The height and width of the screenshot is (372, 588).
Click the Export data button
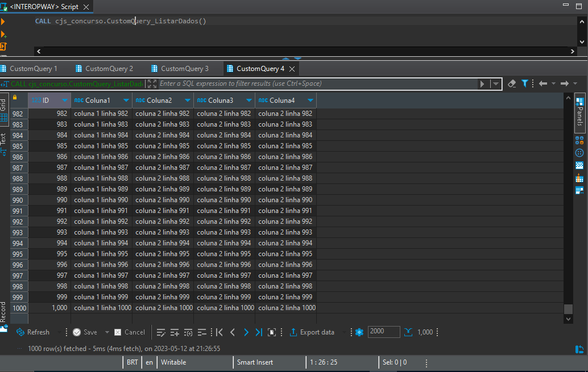tap(312, 332)
